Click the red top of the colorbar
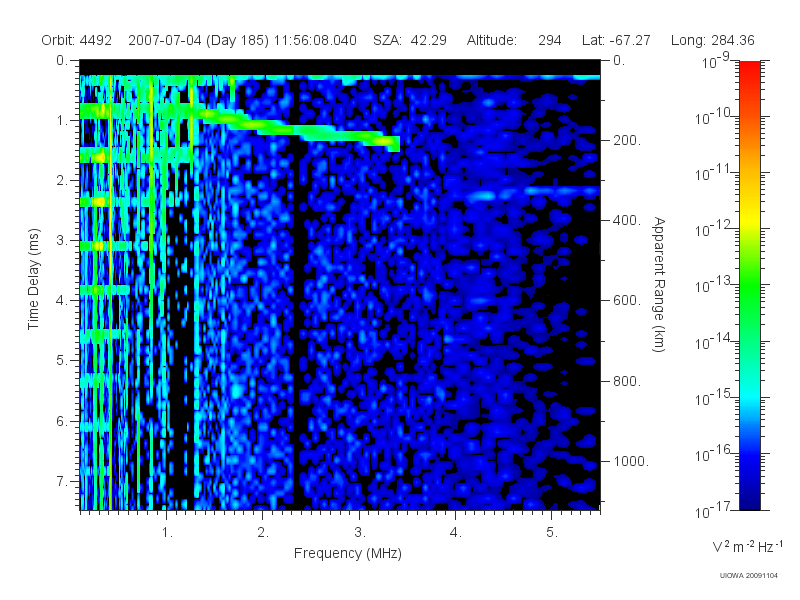 coord(749,71)
